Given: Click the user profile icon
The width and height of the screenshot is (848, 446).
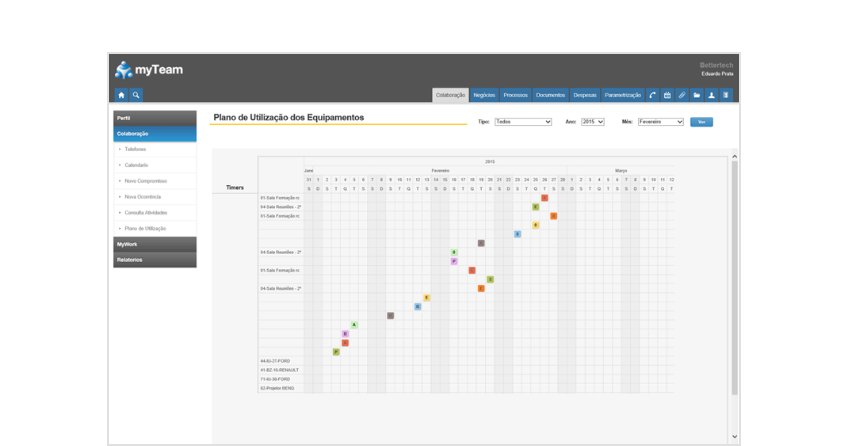Looking at the screenshot, I should (x=711, y=95).
